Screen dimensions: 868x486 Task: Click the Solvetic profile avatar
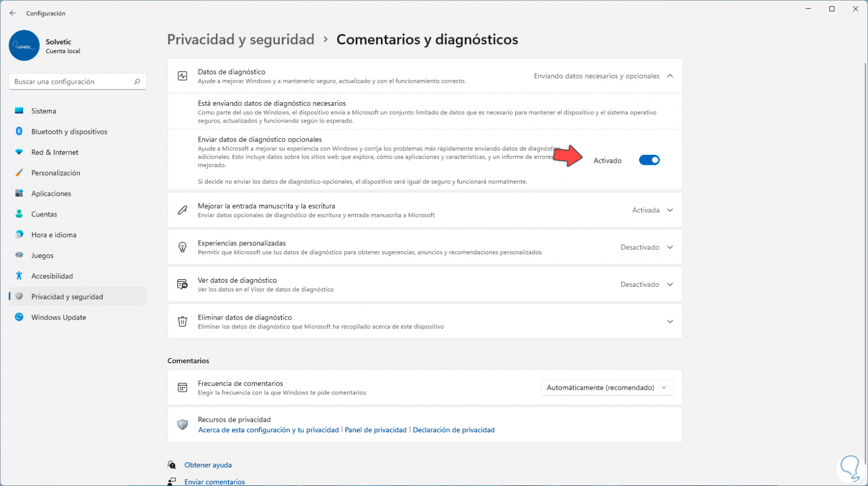(24, 46)
